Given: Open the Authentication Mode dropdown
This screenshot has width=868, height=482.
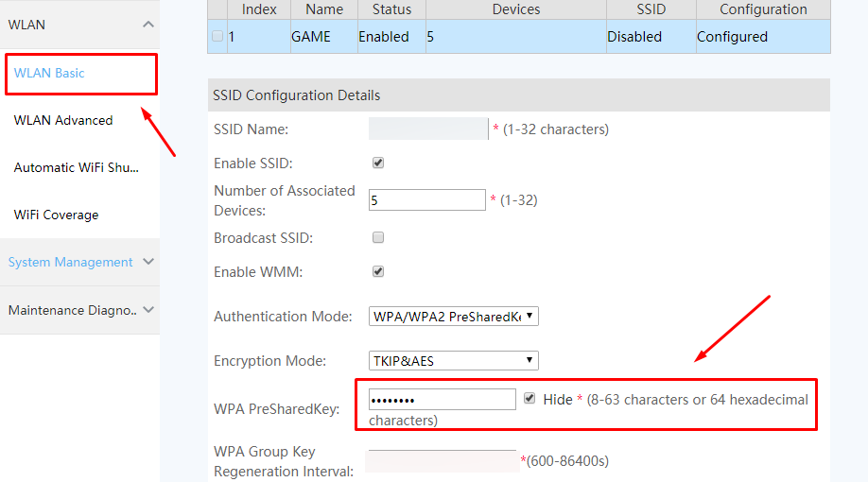Looking at the screenshot, I should (x=453, y=317).
